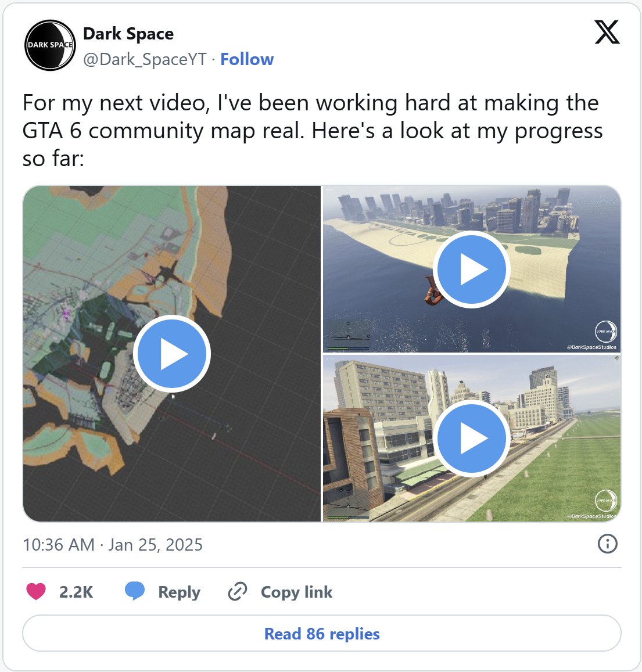This screenshot has height=672, width=642.
Task: Click the Copy link text
Action: click(x=296, y=592)
